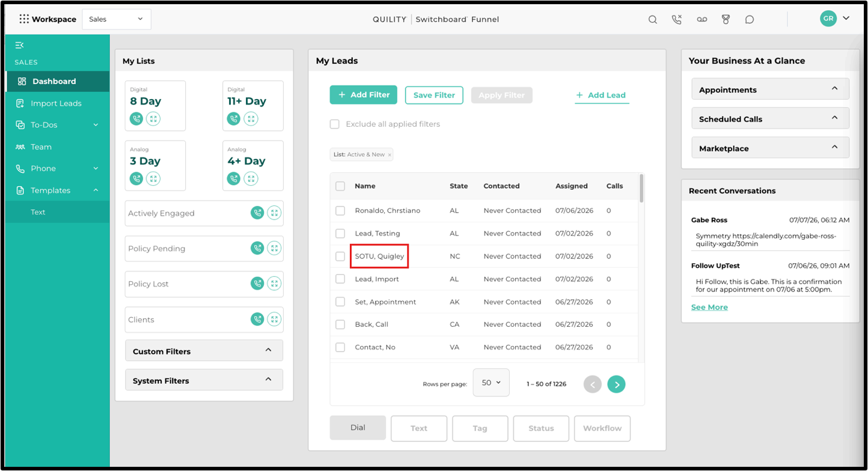Expand the Digital 11+ Day list view icon
The height and width of the screenshot is (471, 868).
251,119
